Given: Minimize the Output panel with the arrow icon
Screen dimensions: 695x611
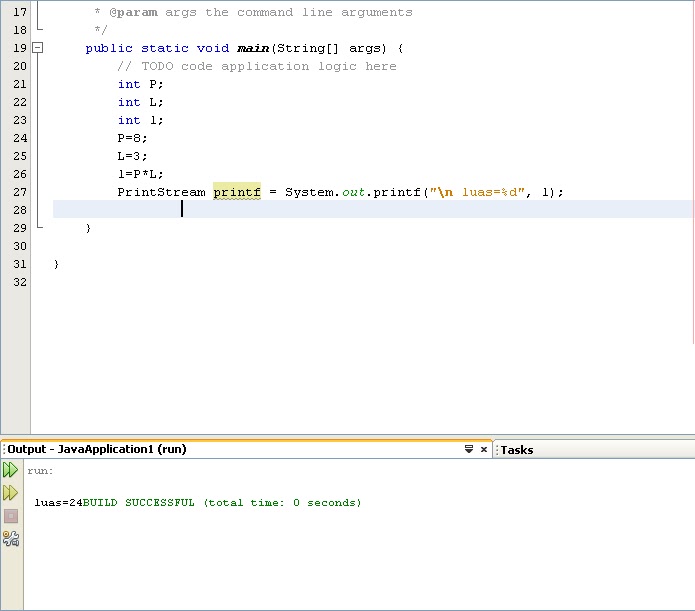Looking at the screenshot, I should [x=469, y=449].
